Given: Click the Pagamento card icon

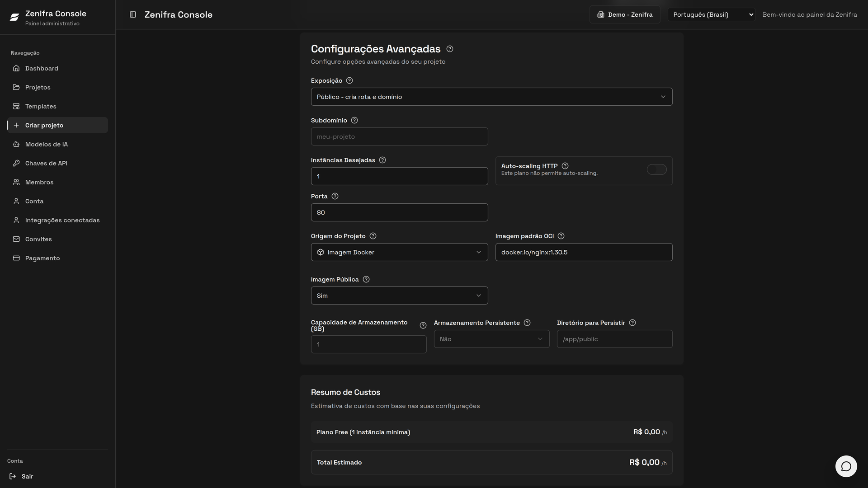Looking at the screenshot, I should pos(16,258).
